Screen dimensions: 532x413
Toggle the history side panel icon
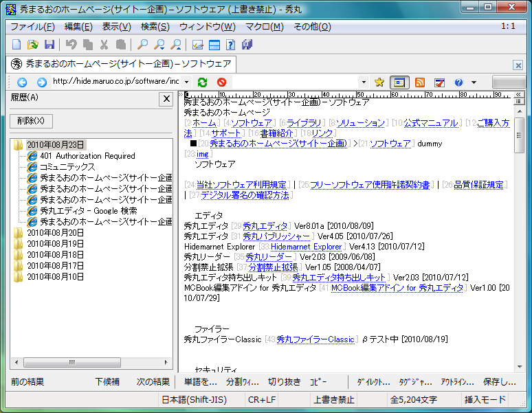[399, 82]
